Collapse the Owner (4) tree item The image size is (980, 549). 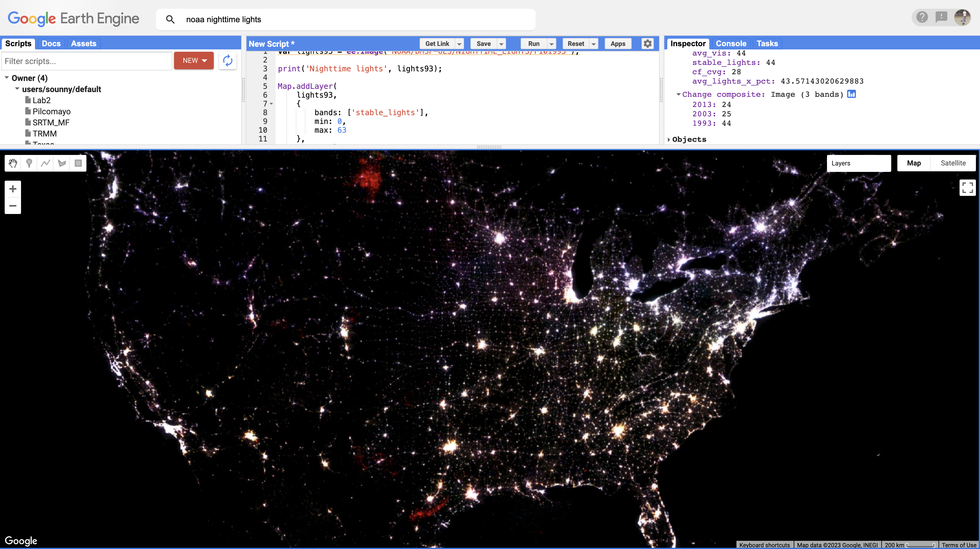tap(6, 77)
